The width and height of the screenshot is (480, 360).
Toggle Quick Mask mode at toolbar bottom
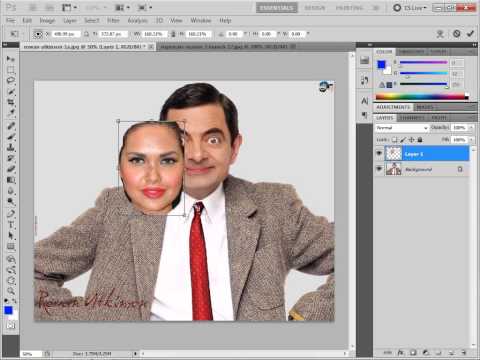[11, 326]
